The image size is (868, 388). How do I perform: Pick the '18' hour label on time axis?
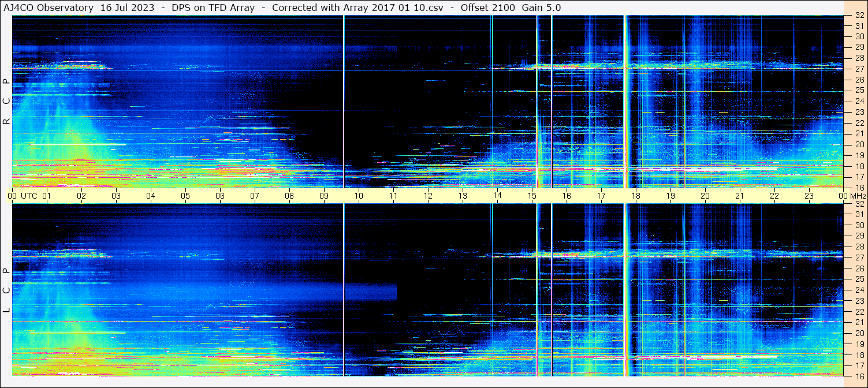636,196
